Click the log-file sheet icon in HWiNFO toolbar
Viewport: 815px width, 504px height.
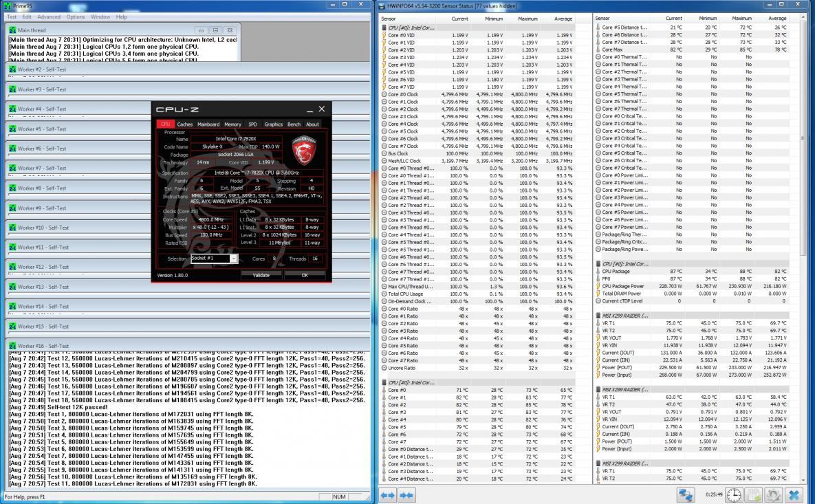pyautogui.click(x=754, y=495)
